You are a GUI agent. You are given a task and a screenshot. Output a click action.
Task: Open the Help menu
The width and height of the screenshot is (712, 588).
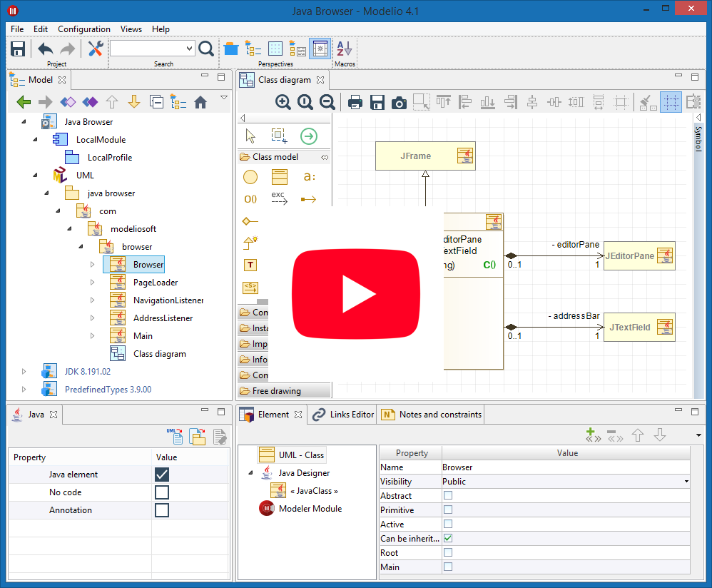click(x=161, y=29)
